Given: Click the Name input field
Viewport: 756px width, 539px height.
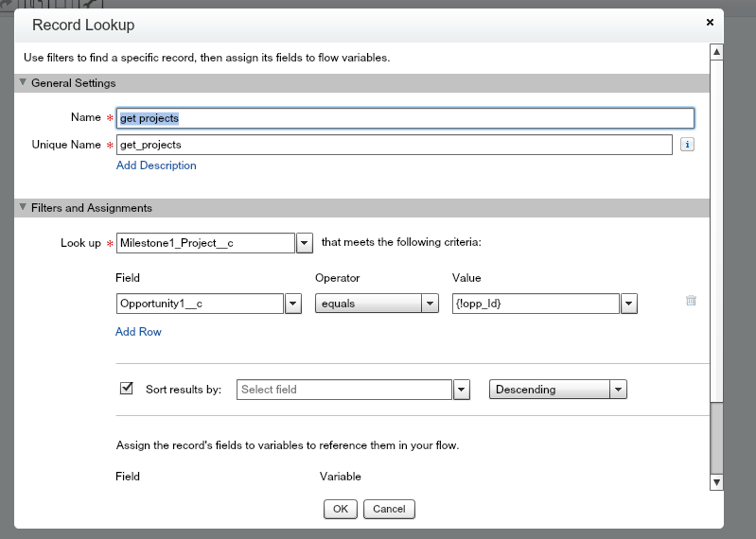Looking at the screenshot, I should point(405,118).
